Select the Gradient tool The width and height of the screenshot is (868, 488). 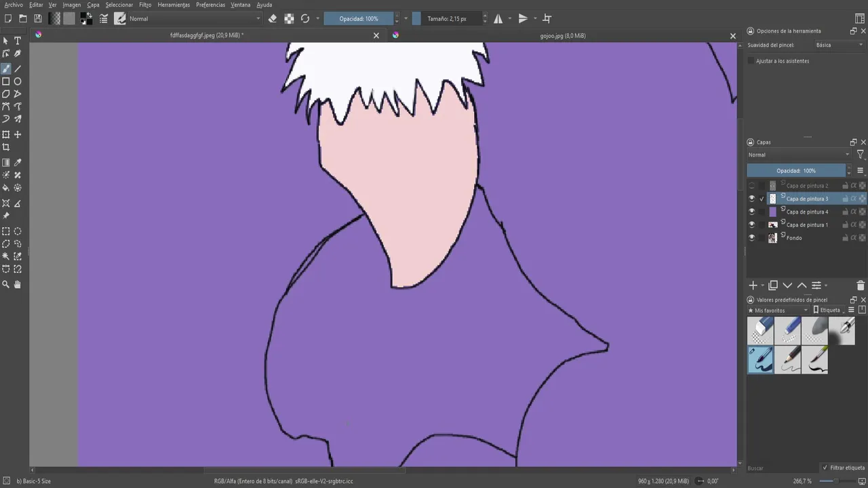click(6, 163)
